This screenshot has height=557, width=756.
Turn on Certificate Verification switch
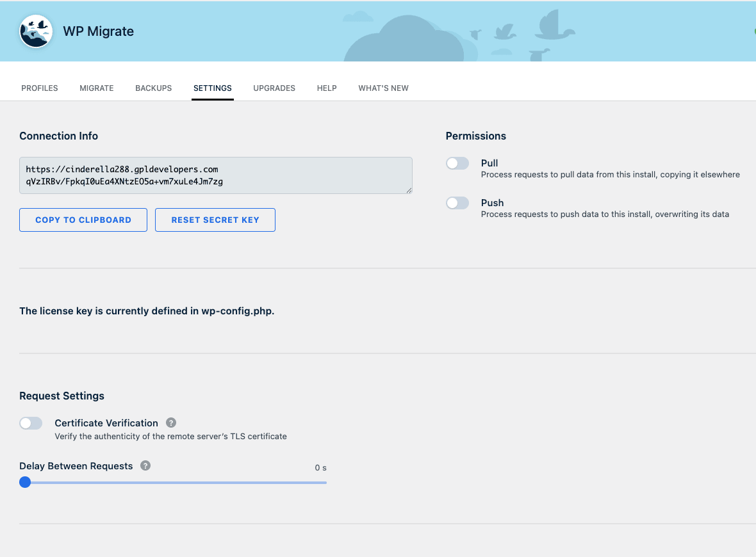click(x=31, y=423)
